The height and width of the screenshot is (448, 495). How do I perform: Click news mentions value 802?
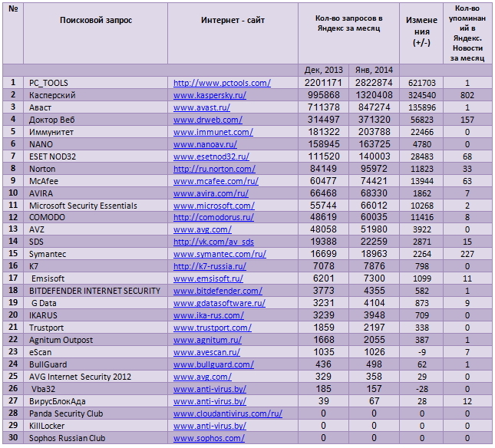(x=467, y=95)
